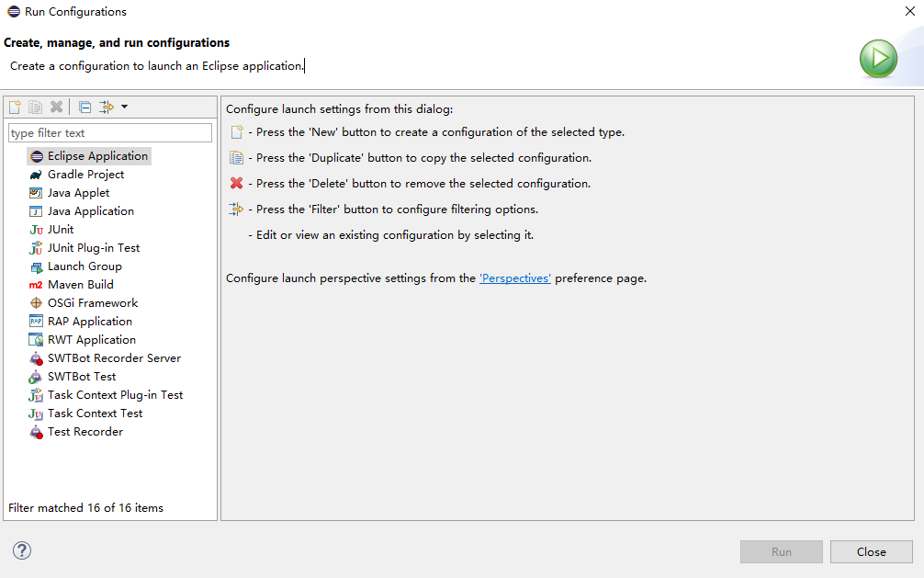
Task: Select the OSGi Framework label
Action: (x=93, y=303)
